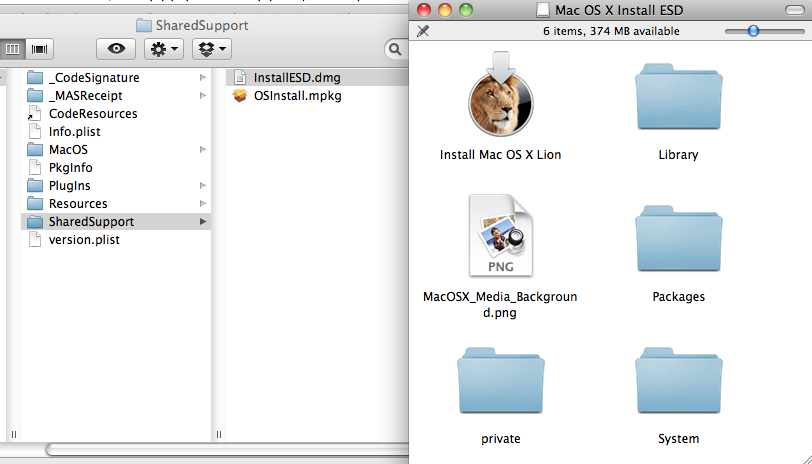Expand _MASReceipt via its disclosure arrow
This screenshot has height=464, width=812.
tap(202, 96)
